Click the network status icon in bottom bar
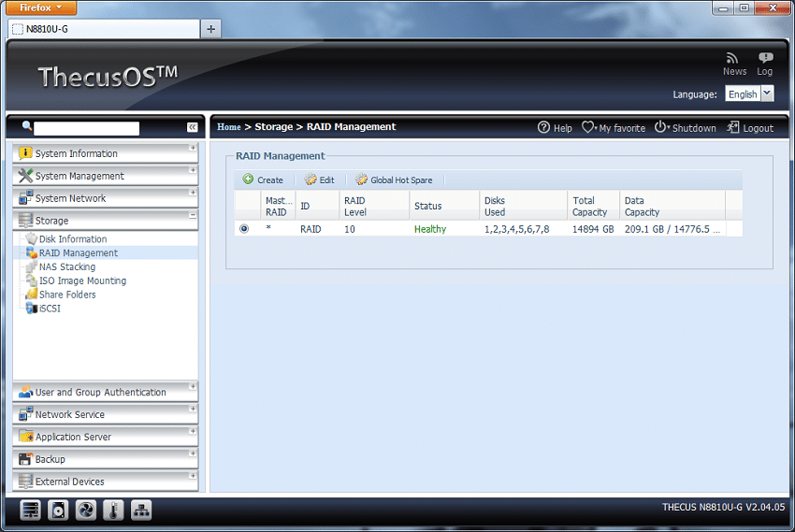The width and height of the screenshot is (795, 532). pos(141,510)
